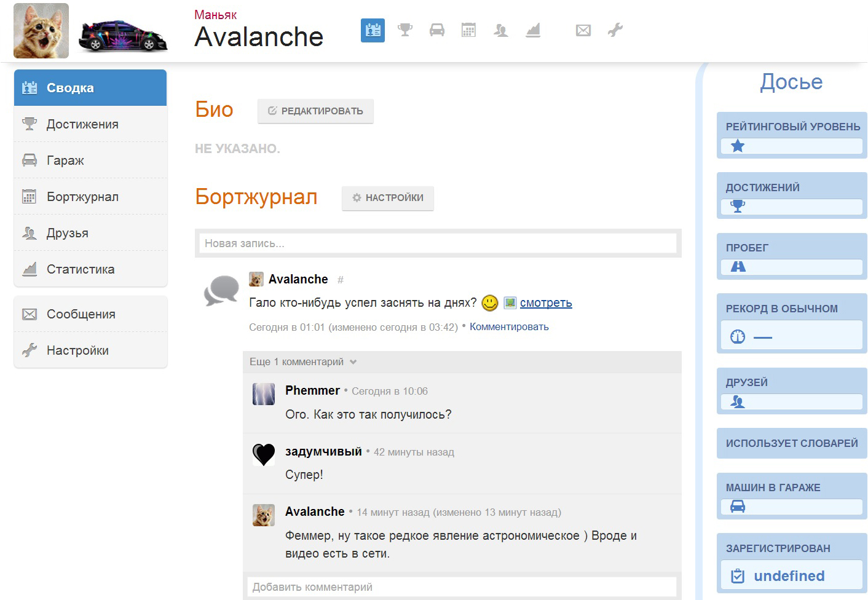Click the Настройки button next to Бортжурнал
Screen dimensions: 868x600
tap(388, 198)
